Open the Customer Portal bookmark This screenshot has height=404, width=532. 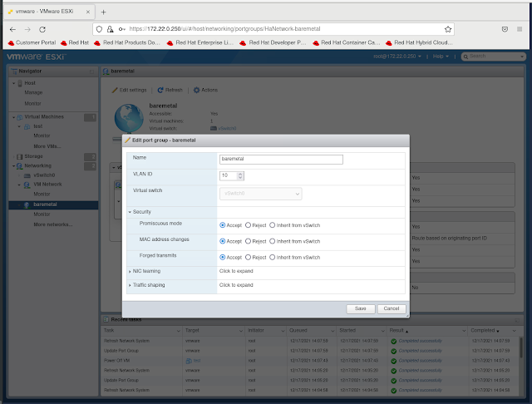(32, 42)
